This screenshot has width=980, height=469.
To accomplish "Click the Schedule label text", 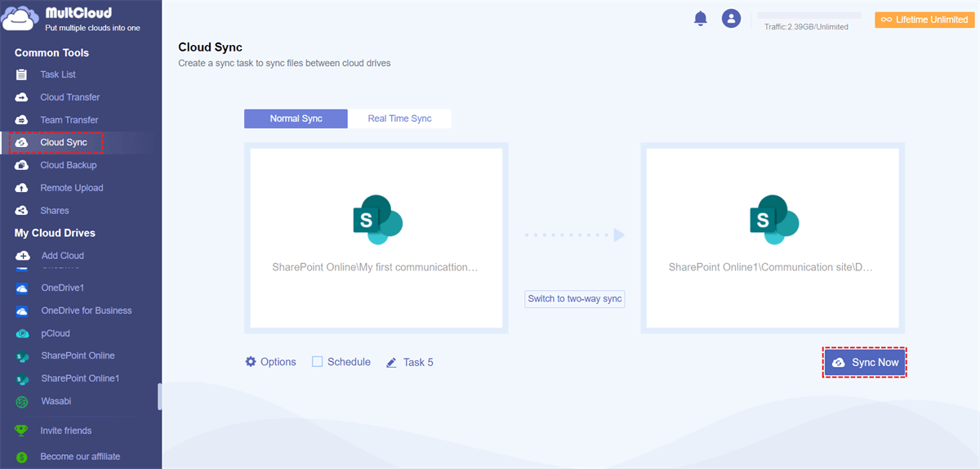I will click(349, 361).
